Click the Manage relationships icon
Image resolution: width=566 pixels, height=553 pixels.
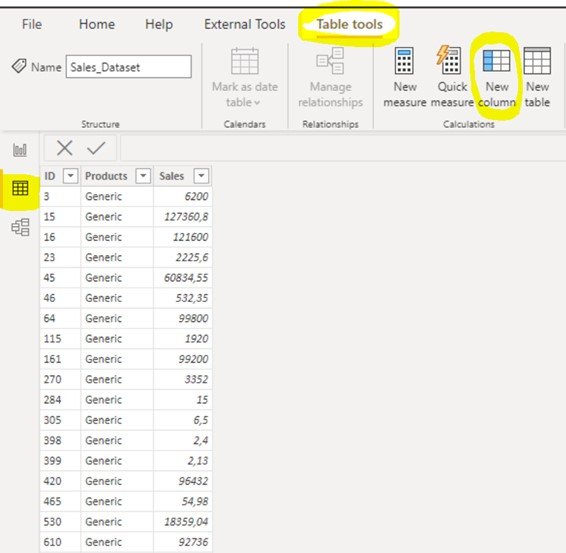[330, 61]
